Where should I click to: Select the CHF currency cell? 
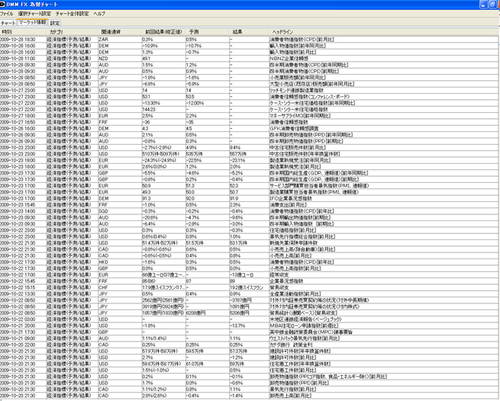(x=120, y=287)
